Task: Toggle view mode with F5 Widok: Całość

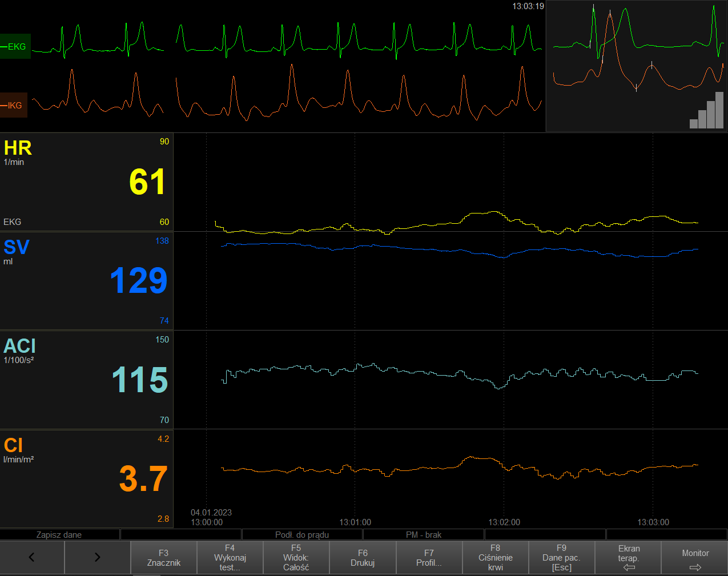Action: click(x=296, y=558)
